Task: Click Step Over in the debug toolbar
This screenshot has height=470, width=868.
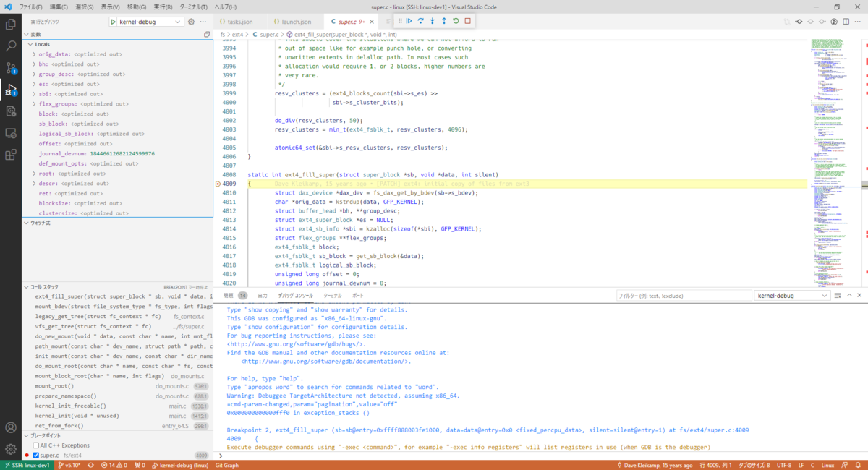Action: [421, 21]
